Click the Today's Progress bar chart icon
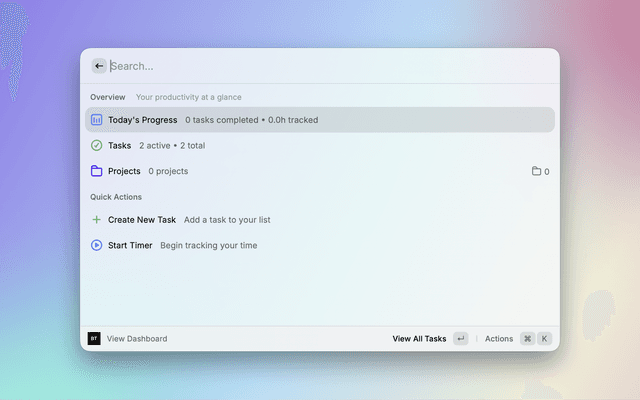This screenshot has height=400, width=640. tap(97, 120)
